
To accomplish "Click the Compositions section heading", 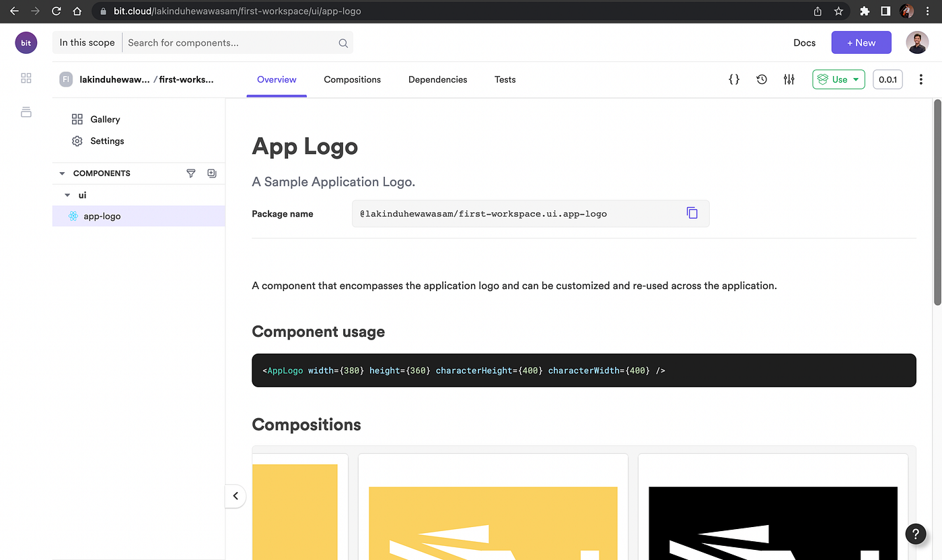I will point(306,425).
